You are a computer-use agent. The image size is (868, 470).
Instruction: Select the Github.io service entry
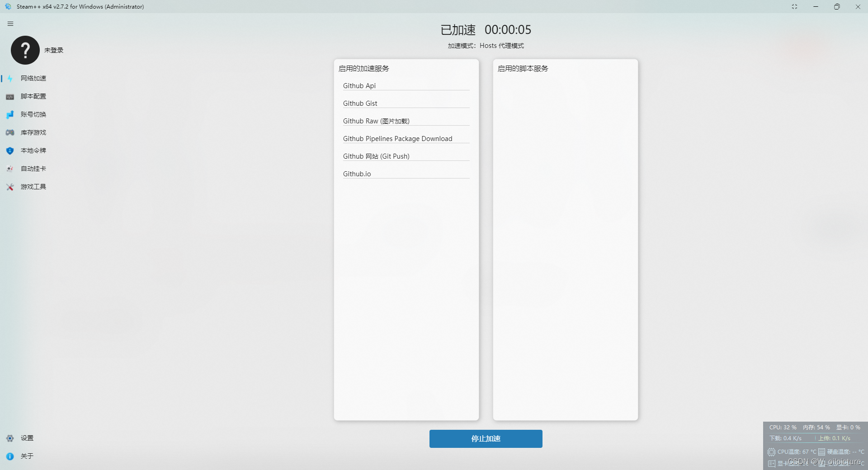tap(406, 174)
